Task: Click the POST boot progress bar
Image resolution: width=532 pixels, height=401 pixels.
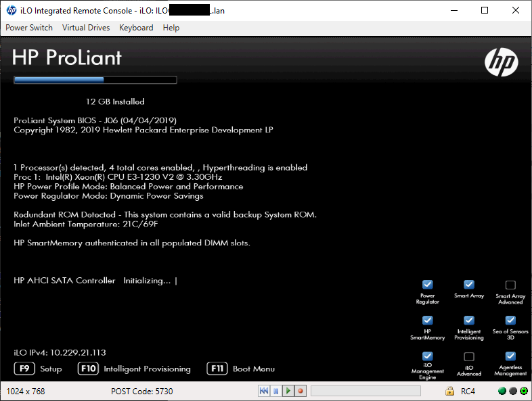Action: [x=95, y=80]
